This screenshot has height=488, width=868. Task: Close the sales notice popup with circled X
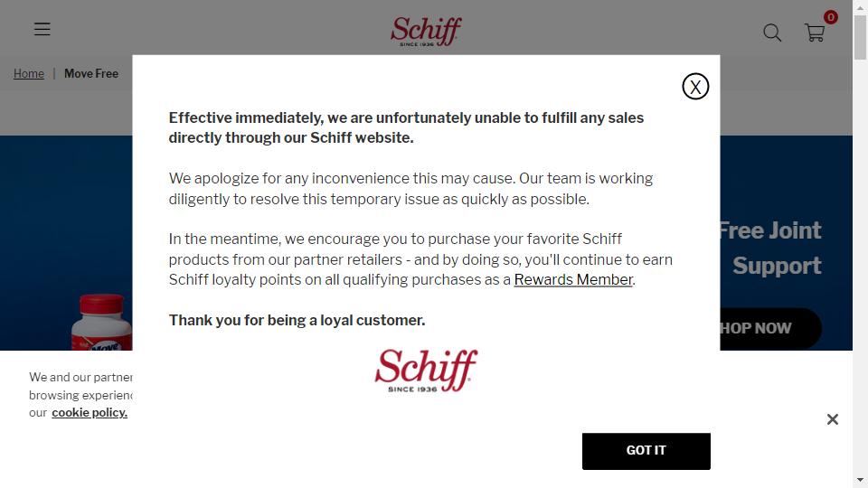coord(695,87)
